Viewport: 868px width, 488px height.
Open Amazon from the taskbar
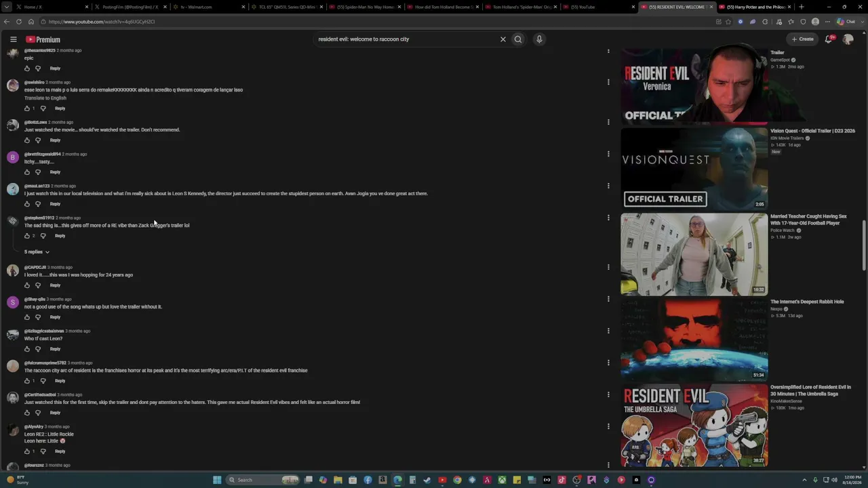pyautogui.click(x=382, y=480)
